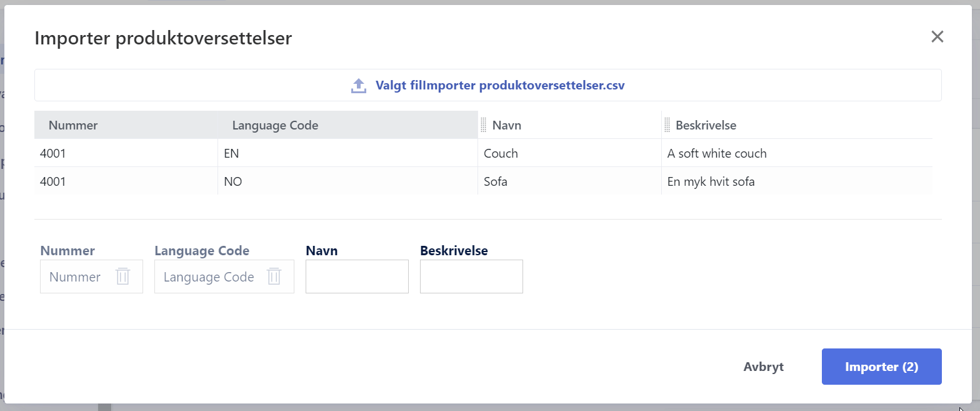
Task: Click trash icon in Nummer field
Action: point(122,277)
